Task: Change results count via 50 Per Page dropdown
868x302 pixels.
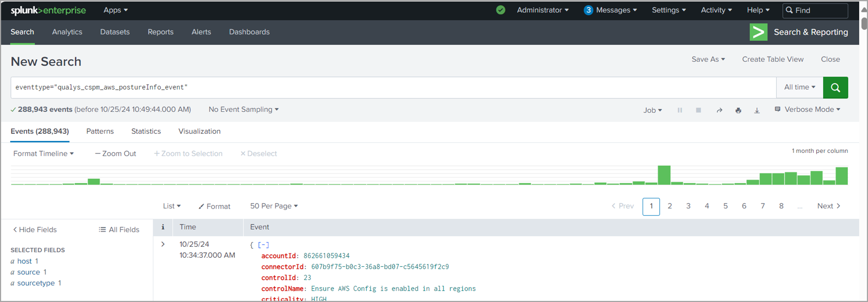Action: pyautogui.click(x=274, y=206)
